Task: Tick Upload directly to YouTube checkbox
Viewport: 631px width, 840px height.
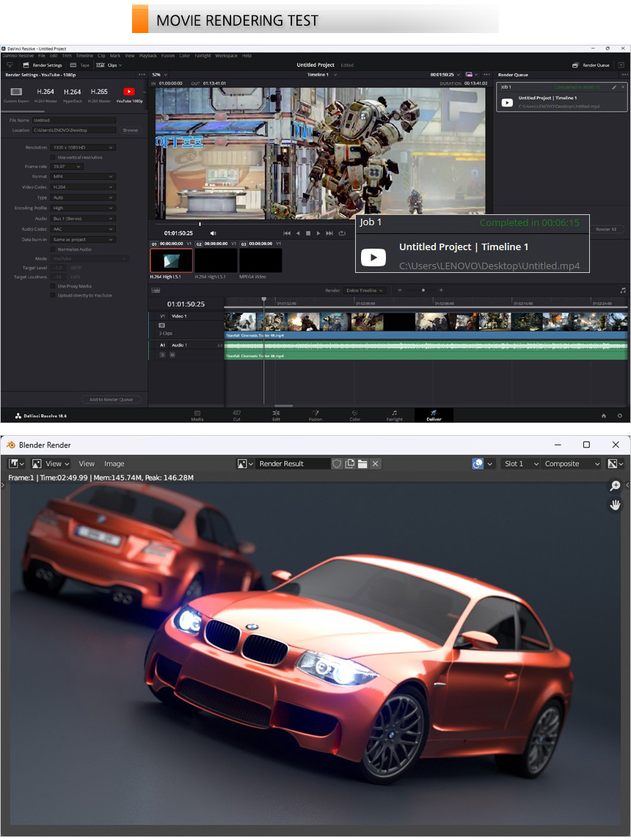Action: pos(53,296)
